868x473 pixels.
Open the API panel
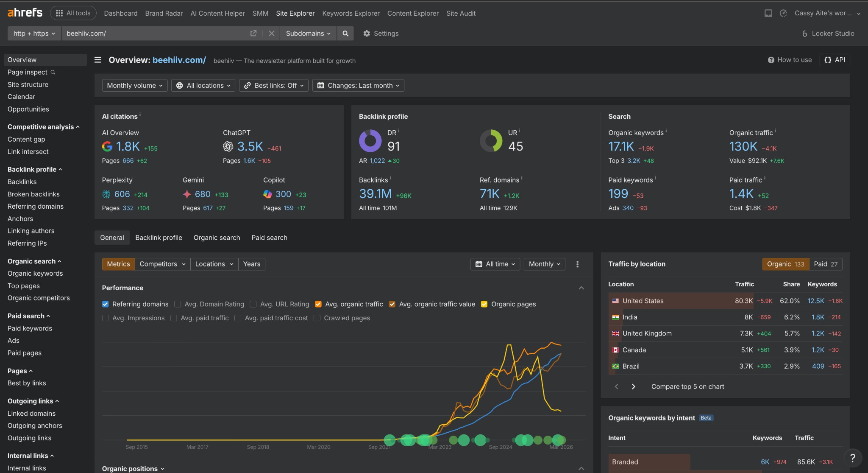click(x=835, y=59)
